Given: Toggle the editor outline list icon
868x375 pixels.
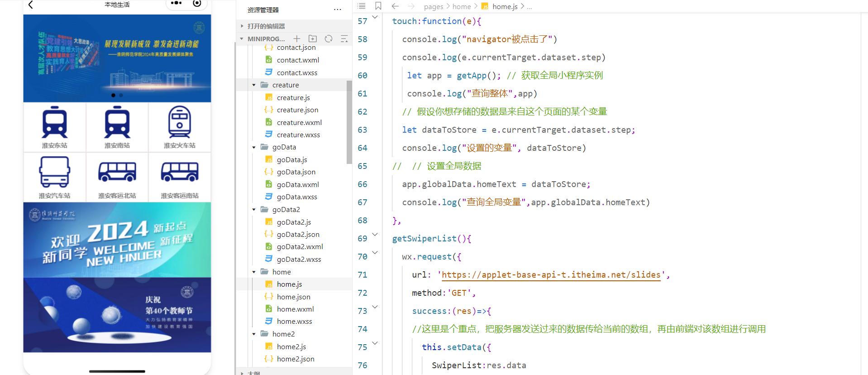Looking at the screenshot, I should [361, 6].
